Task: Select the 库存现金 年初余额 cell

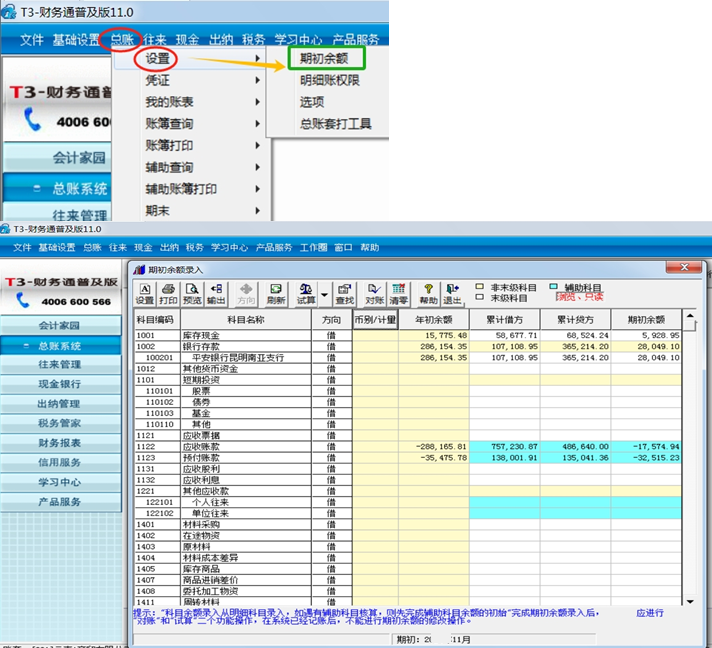Action: tap(434, 335)
